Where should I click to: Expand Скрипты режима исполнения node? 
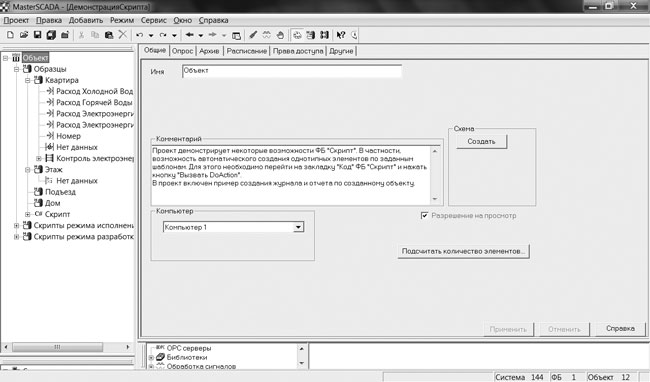pyautogui.click(x=16, y=225)
